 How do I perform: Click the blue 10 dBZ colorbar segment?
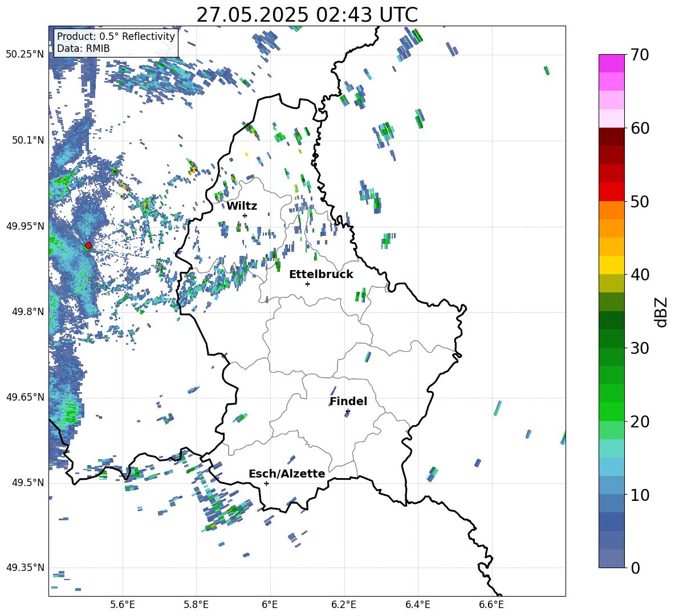tap(611, 503)
